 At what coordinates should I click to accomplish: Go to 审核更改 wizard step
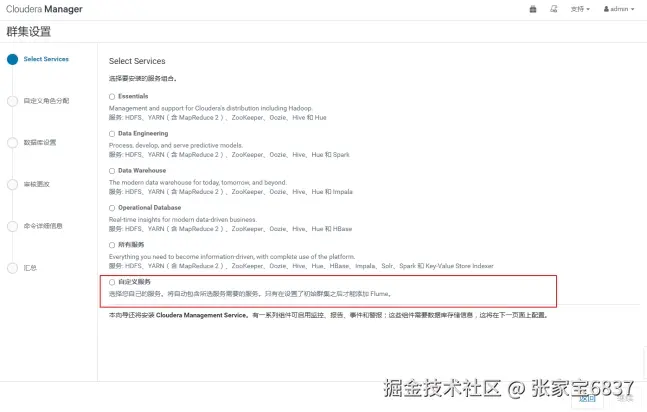pos(37,184)
